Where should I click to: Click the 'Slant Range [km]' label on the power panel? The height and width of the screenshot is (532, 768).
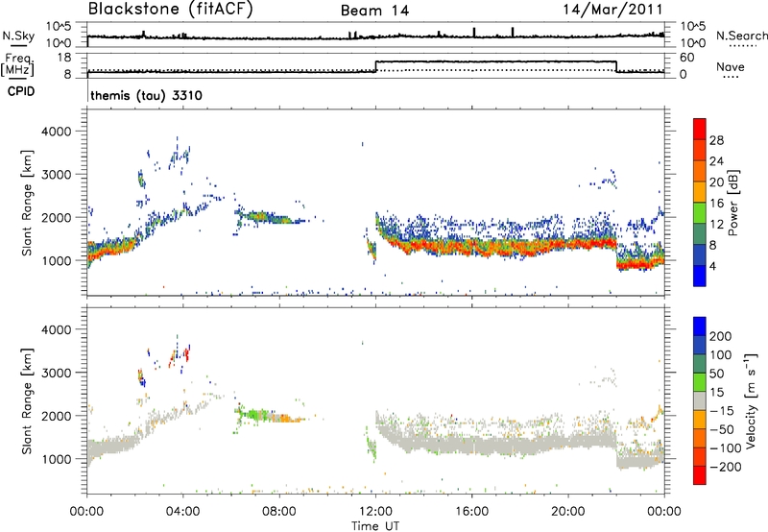tap(27, 203)
